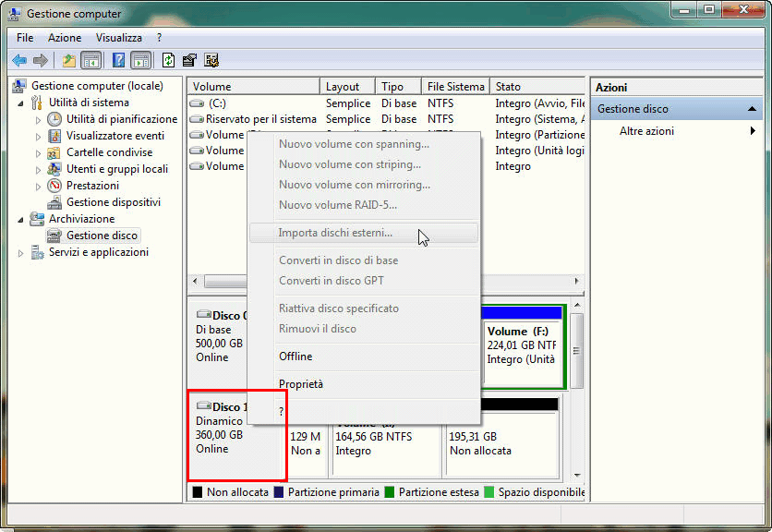The image size is (772, 532).
Task: Choose Offline from the context menu
Action: click(x=364, y=357)
